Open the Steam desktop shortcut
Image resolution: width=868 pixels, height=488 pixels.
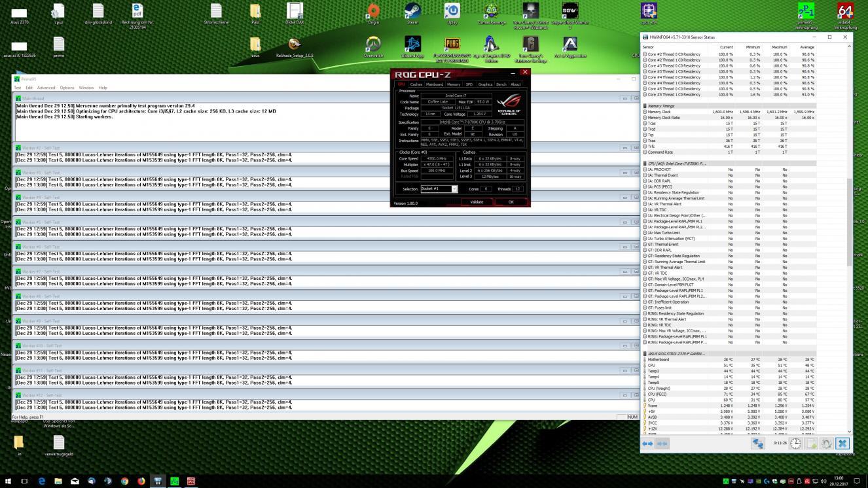coord(412,13)
